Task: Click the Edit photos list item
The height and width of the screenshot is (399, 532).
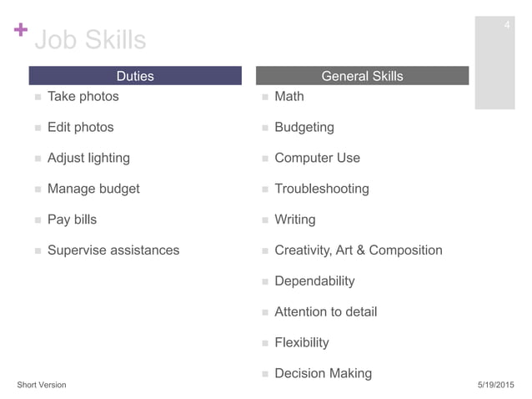Action: 80,128
